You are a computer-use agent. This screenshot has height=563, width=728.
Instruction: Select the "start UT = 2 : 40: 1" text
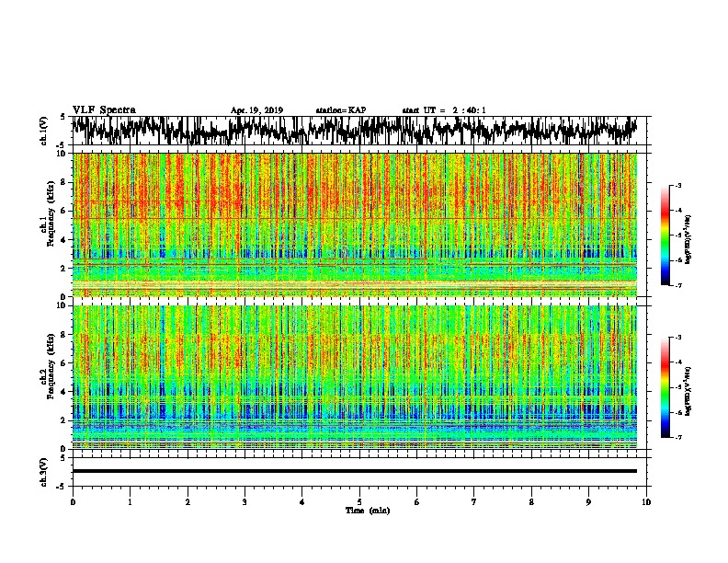click(x=444, y=110)
